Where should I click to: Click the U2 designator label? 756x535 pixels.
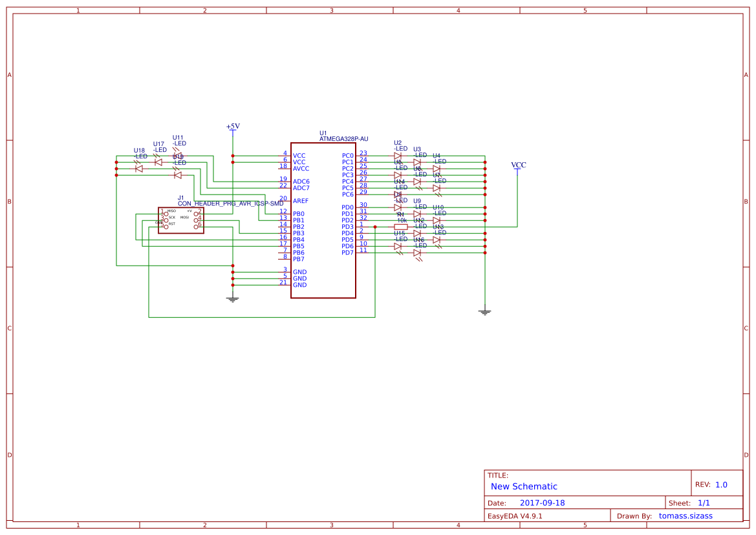tap(398, 143)
